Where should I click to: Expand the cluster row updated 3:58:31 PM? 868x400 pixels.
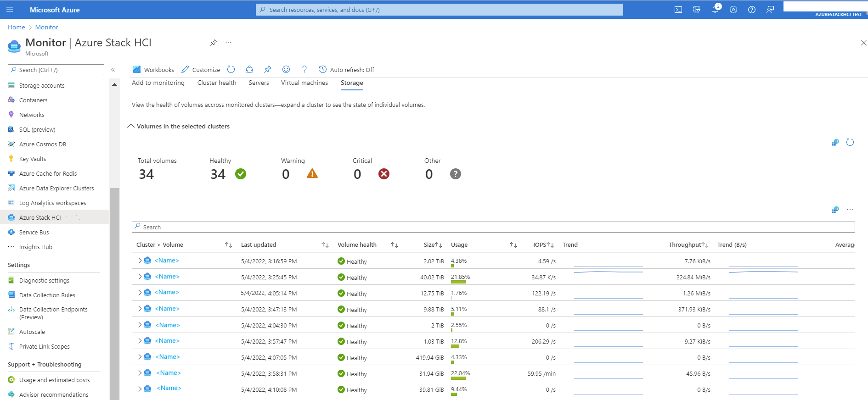click(x=140, y=373)
